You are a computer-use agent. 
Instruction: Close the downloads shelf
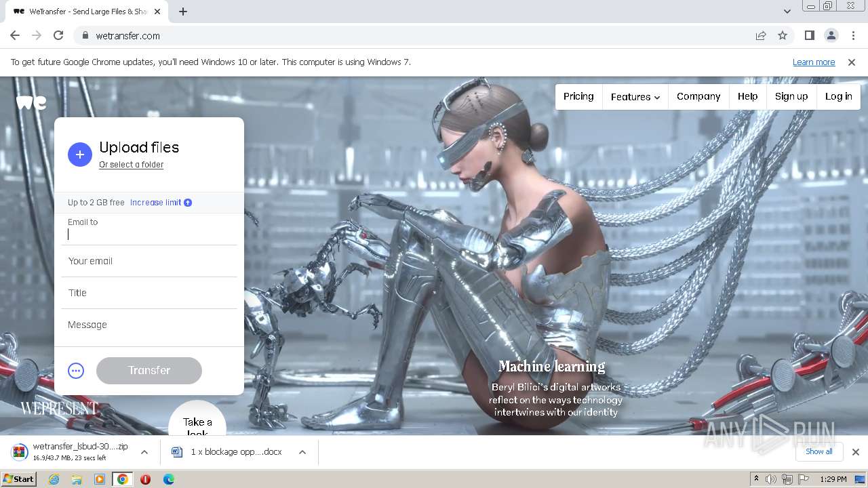tap(856, 452)
